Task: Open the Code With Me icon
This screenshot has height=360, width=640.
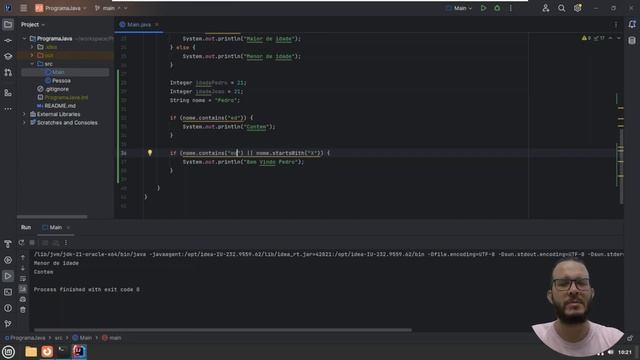Action: coord(546,8)
